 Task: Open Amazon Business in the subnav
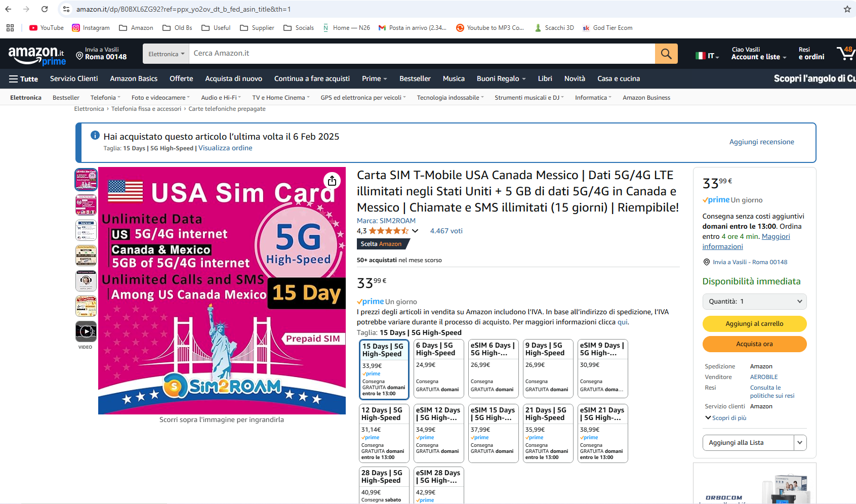[x=646, y=98]
